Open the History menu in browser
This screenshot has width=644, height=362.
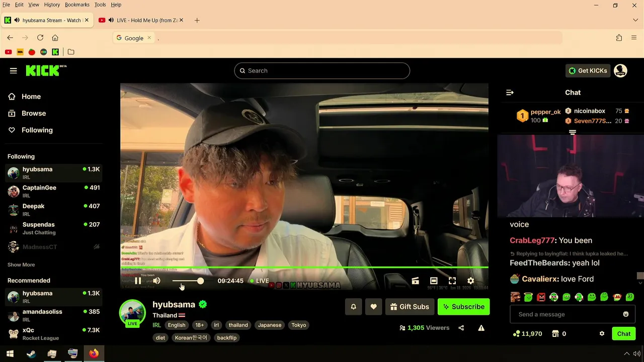[52, 5]
